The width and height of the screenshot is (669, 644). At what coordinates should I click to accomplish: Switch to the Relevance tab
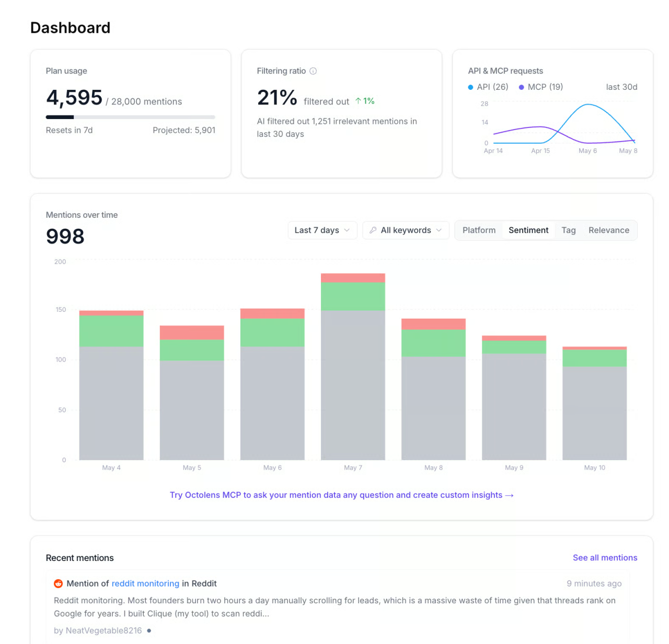(x=609, y=230)
